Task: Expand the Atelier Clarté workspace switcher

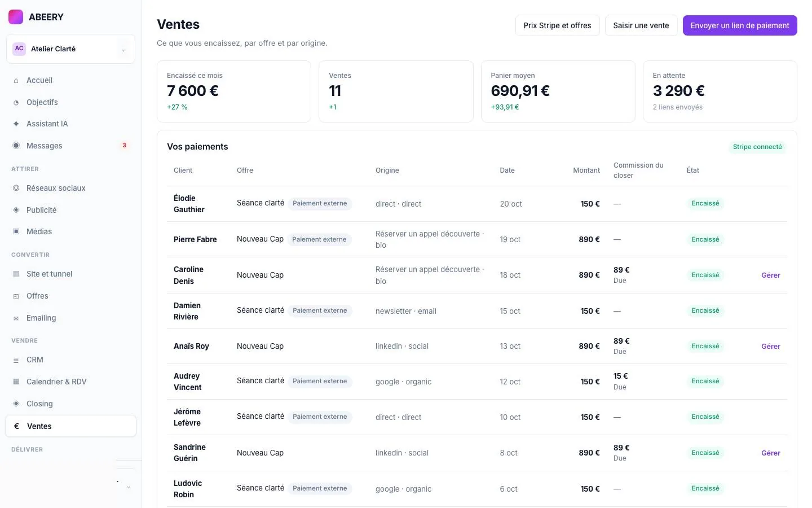Action: [70, 49]
